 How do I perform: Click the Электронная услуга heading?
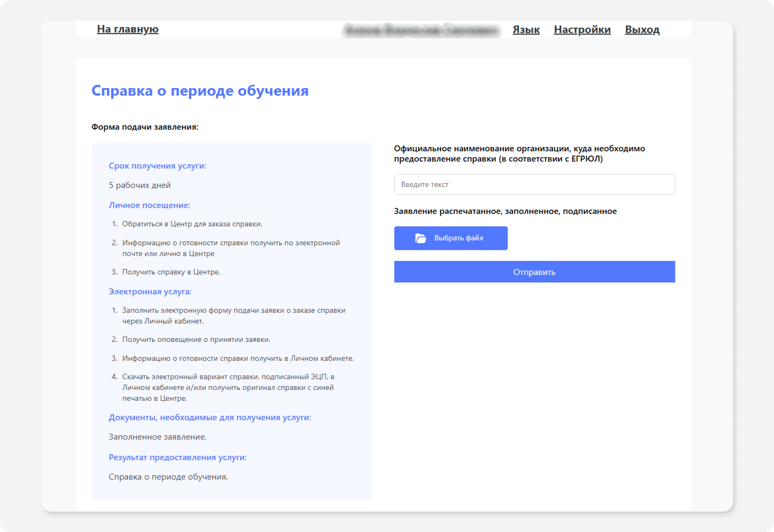150,291
